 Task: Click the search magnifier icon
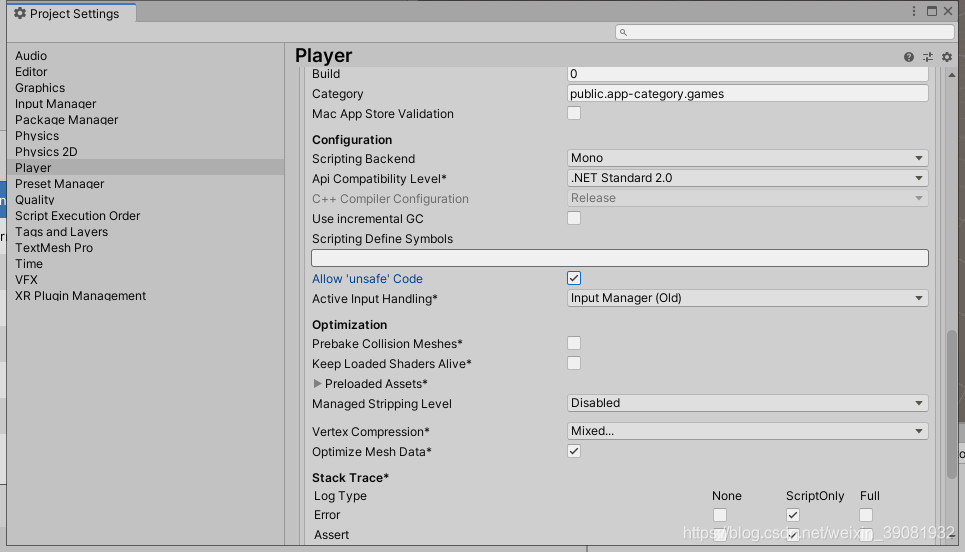[623, 32]
